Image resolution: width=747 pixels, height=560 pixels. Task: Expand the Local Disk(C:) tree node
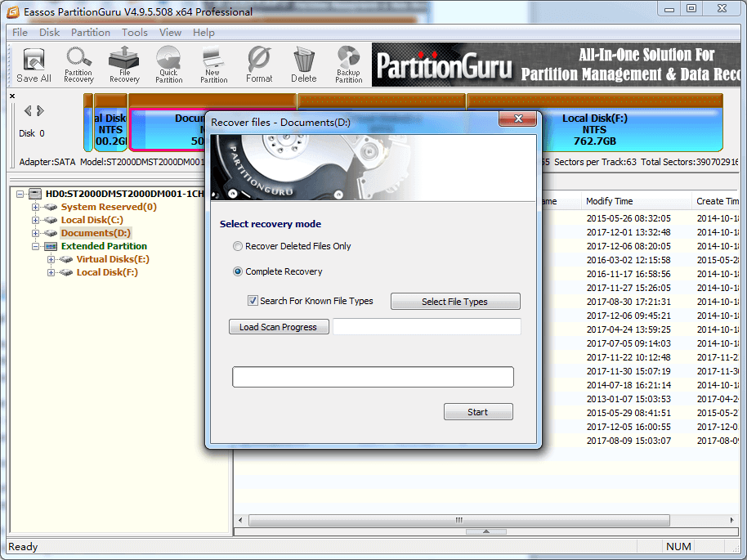pos(36,220)
